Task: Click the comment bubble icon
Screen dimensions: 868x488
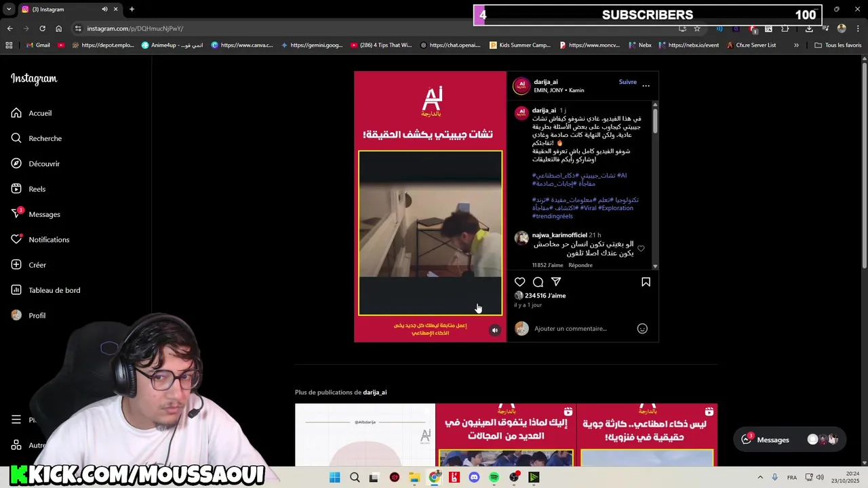Action: pyautogui.click(x=538, y=282)
